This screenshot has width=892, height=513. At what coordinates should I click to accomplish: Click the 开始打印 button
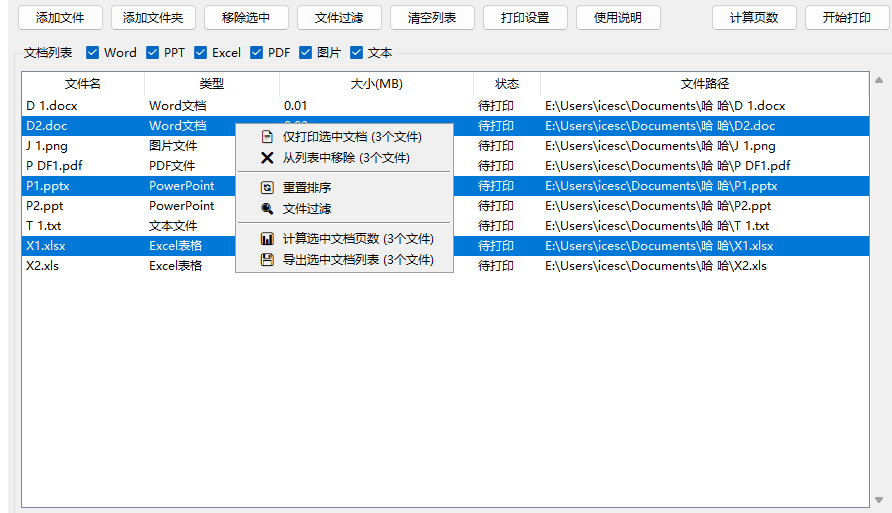click(847, 18)
